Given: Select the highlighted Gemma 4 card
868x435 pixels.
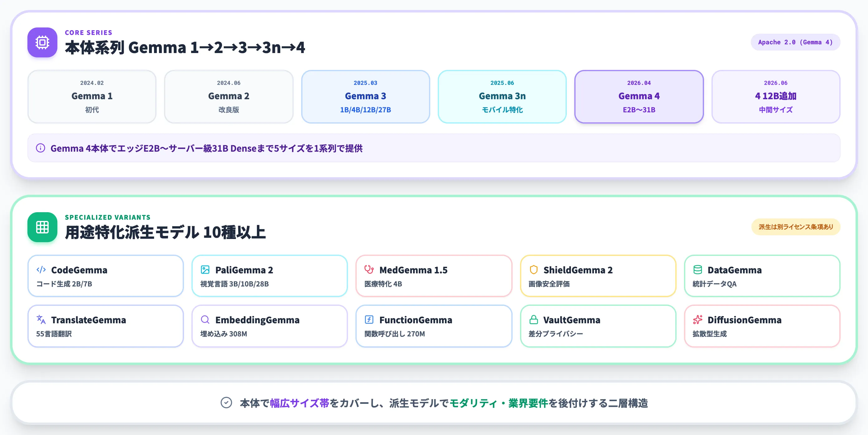Looking at the screenshot, I should 639,96.
